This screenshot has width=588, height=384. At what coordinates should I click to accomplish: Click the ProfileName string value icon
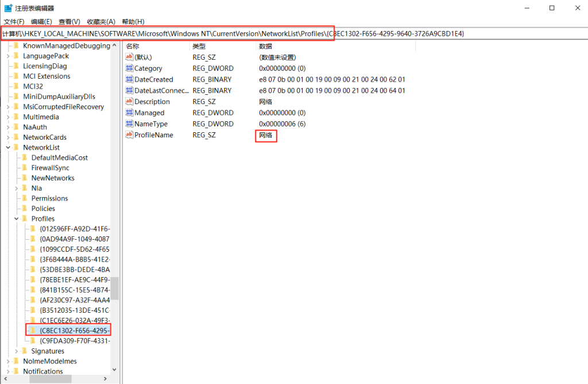(x=129, y=135)
